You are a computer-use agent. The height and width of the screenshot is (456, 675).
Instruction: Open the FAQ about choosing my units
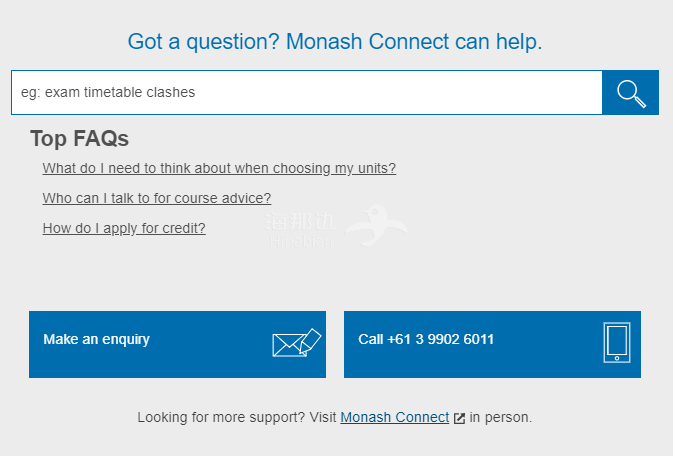click(x=219, y=168)
